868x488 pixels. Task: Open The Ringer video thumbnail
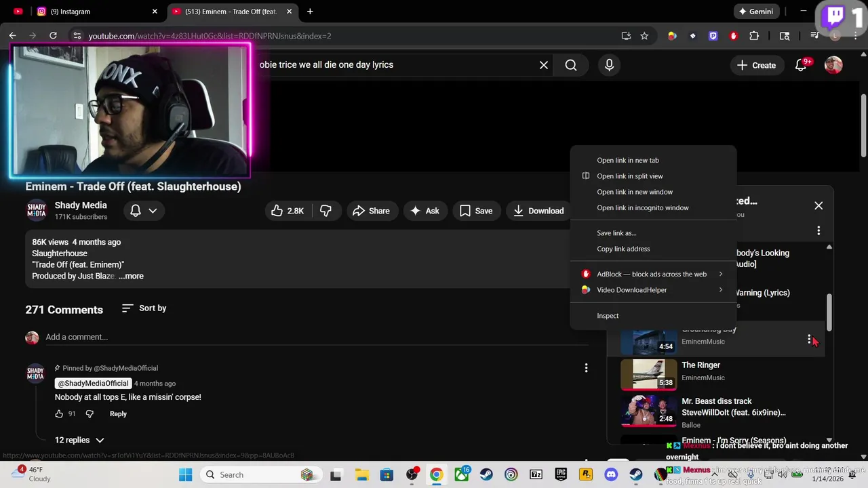(649, 374)
